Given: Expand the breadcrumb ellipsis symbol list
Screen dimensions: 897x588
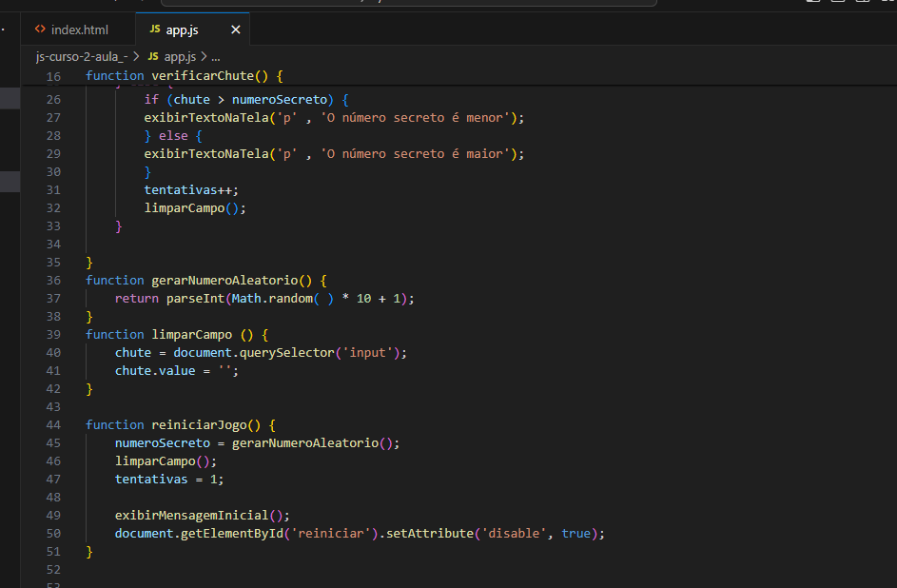Looking at the screenshot, I should click(x=215, y=57).
